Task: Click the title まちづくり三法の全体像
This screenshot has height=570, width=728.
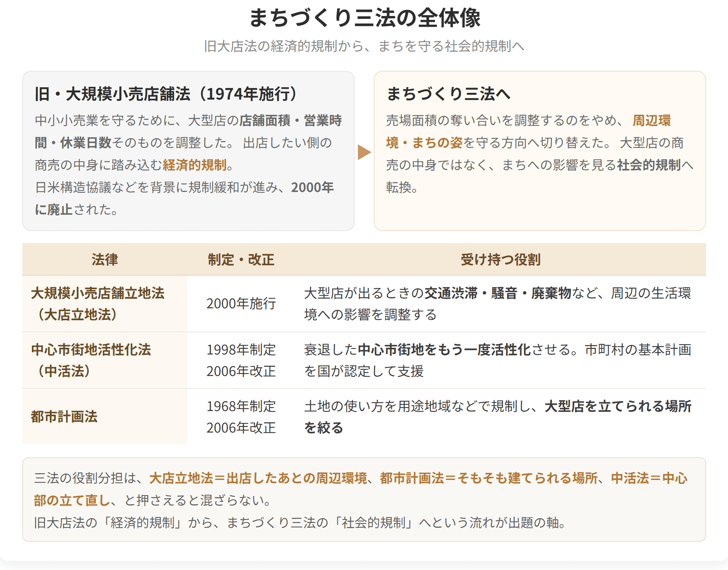Action: point(364,18)
